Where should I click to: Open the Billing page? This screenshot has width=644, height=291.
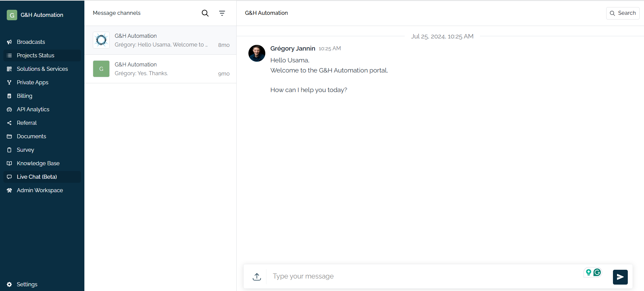click(x=25, y=96)
